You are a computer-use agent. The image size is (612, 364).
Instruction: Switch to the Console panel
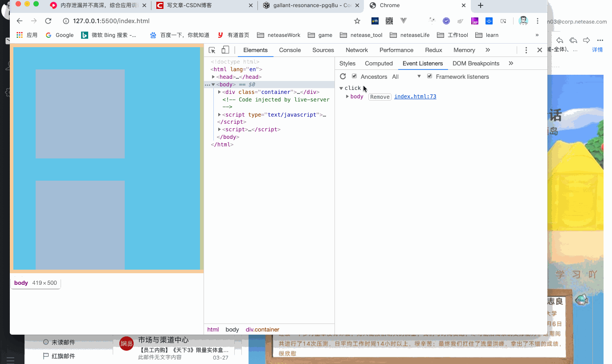tap(290, 50)
